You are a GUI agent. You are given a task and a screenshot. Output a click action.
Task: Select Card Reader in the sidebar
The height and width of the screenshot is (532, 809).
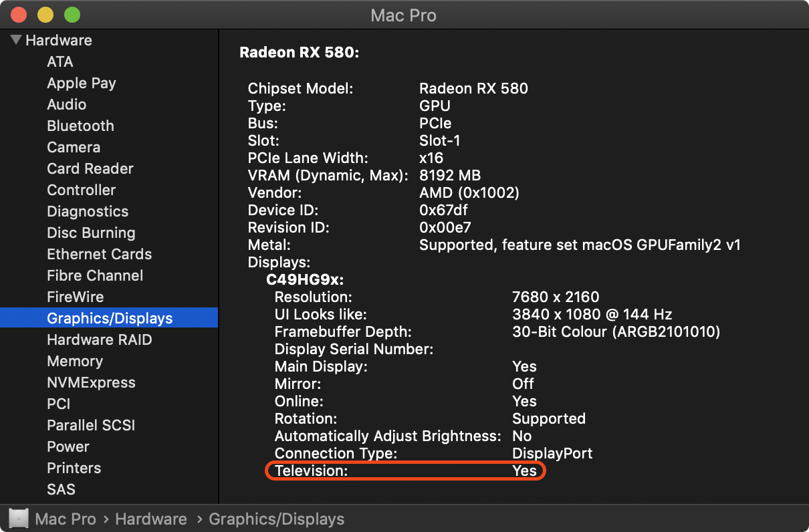pyautogui.click(x=90, y=168)
